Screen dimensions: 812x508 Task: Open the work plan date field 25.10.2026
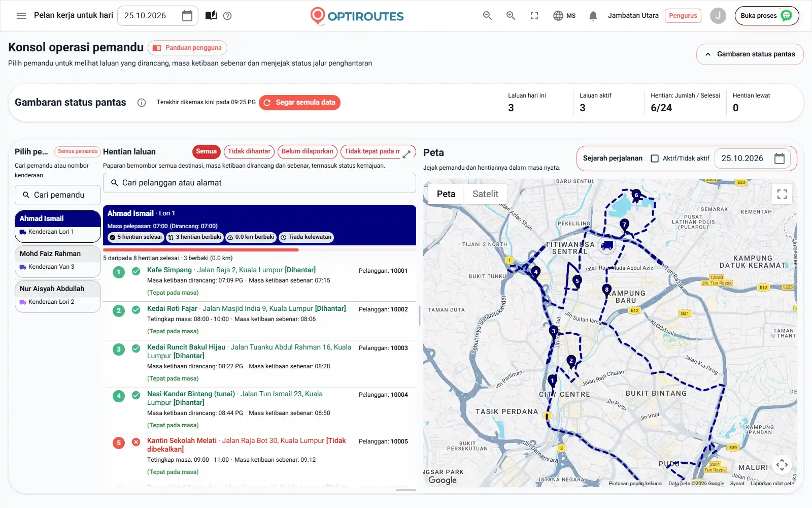158,16
